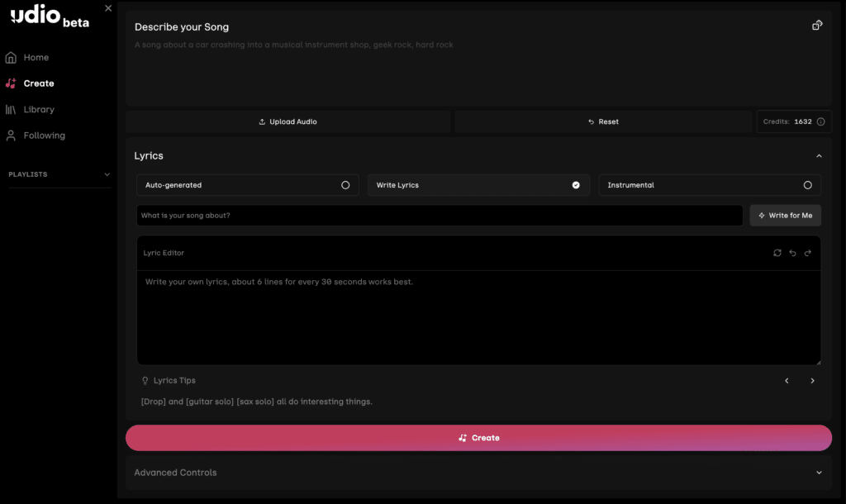Click the regenerate icon in Lyric Editor
The image size is (846, 504).
coord(777,253)
